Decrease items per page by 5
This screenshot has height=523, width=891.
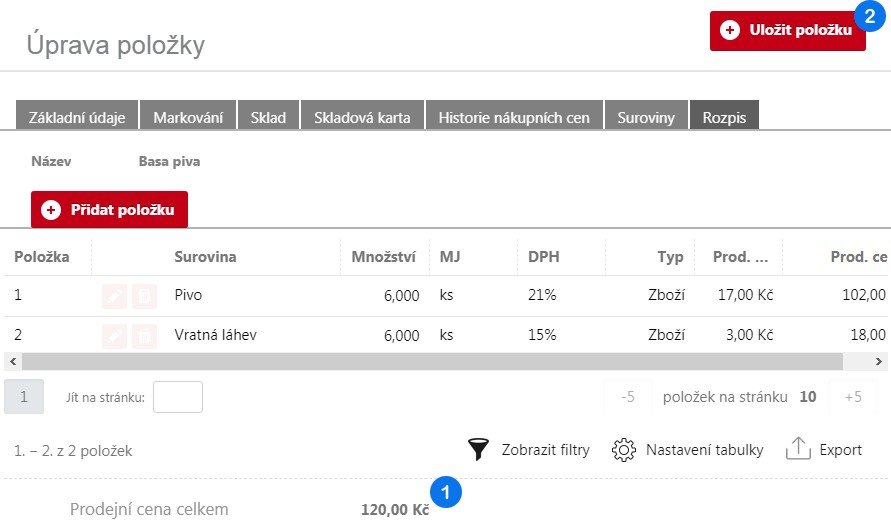(x=628, y=397)
